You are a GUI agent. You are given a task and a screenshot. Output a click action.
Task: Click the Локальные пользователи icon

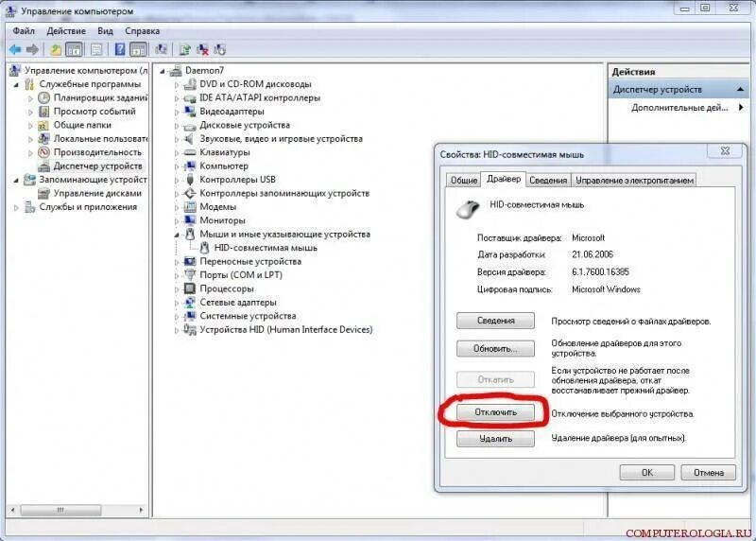pyautogui.click(x=43, y=138)
